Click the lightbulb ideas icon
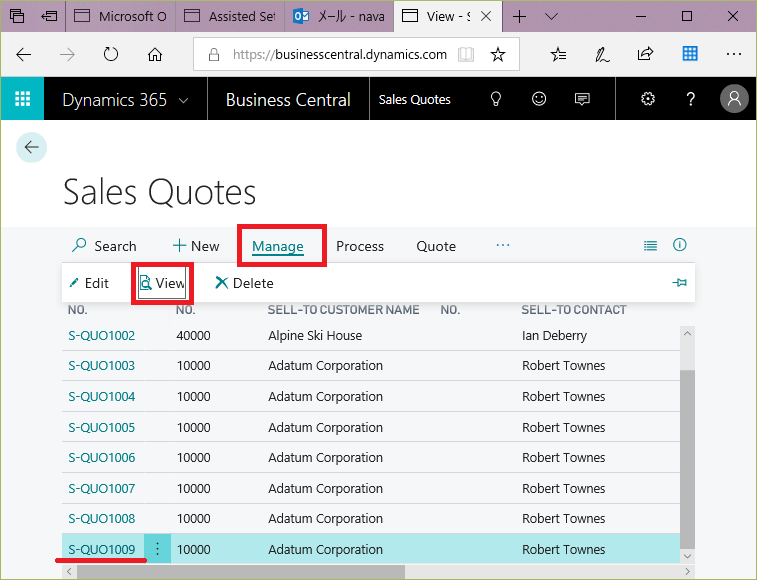Viewport: 757px width, 580px height. click(x=494, y=99)
